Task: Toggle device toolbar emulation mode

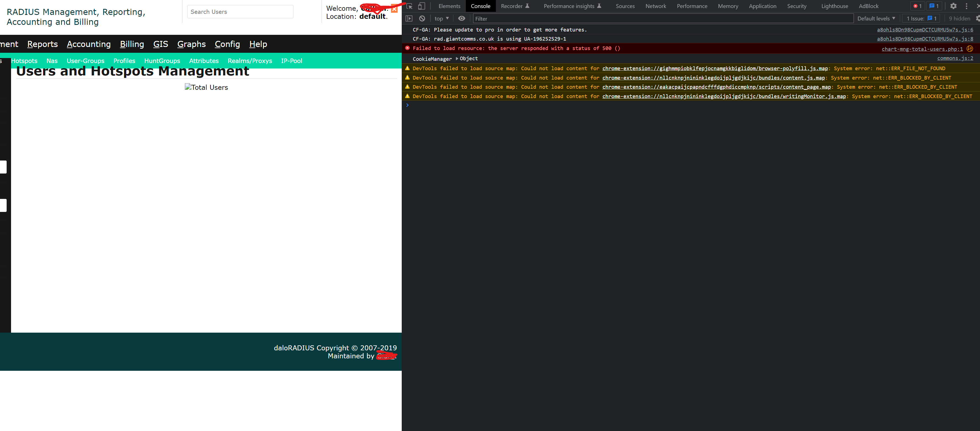Action: coord(422,6)
